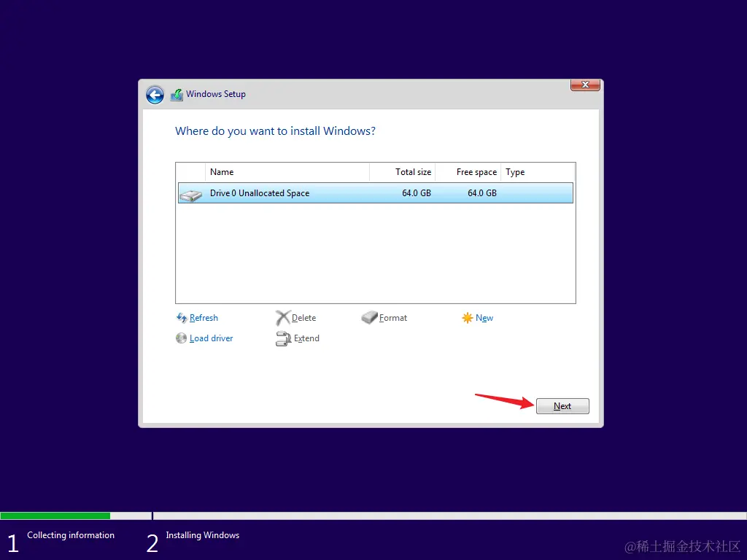Click the Extend partition icon

[x=283, y=338]
